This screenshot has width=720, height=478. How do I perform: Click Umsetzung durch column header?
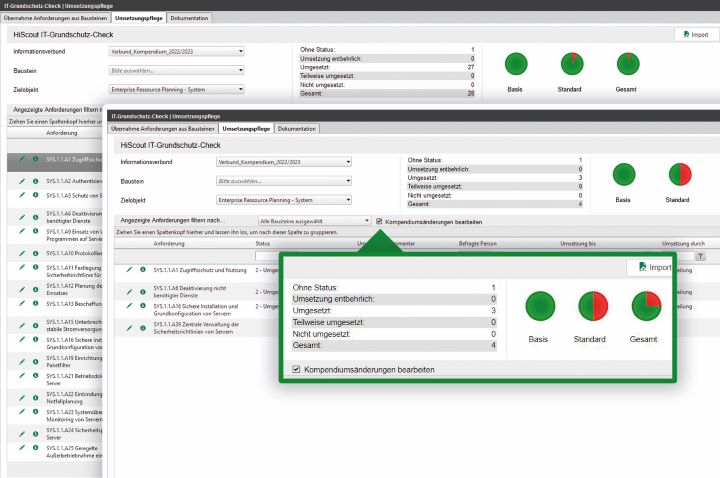(683, 243)
